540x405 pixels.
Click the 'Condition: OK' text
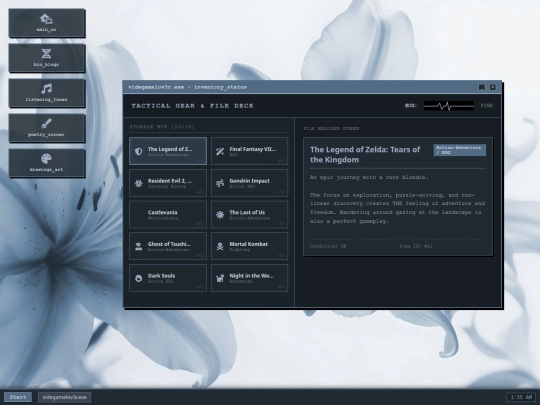click(x=328, y=246)
